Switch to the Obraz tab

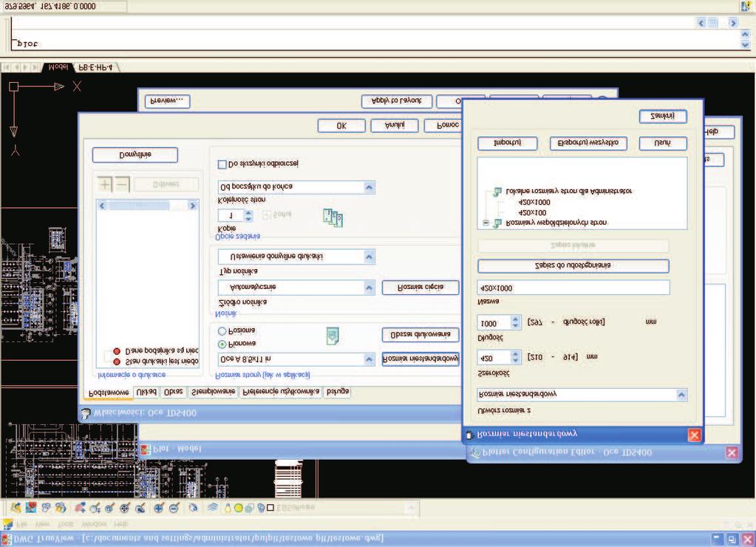click(x=173, y=393)
